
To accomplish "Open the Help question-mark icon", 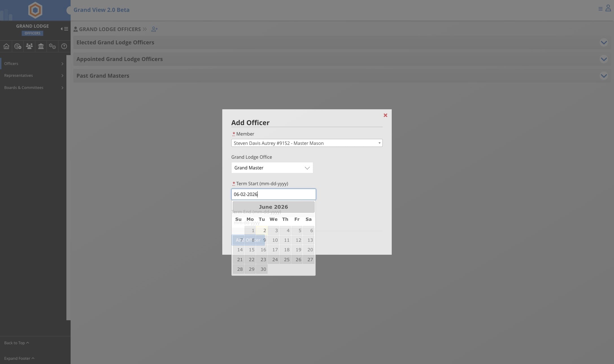I will (x=64, y=46).
